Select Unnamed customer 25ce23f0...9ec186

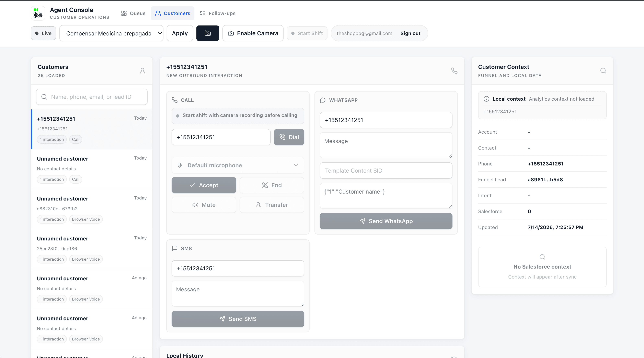coord(92,249)
